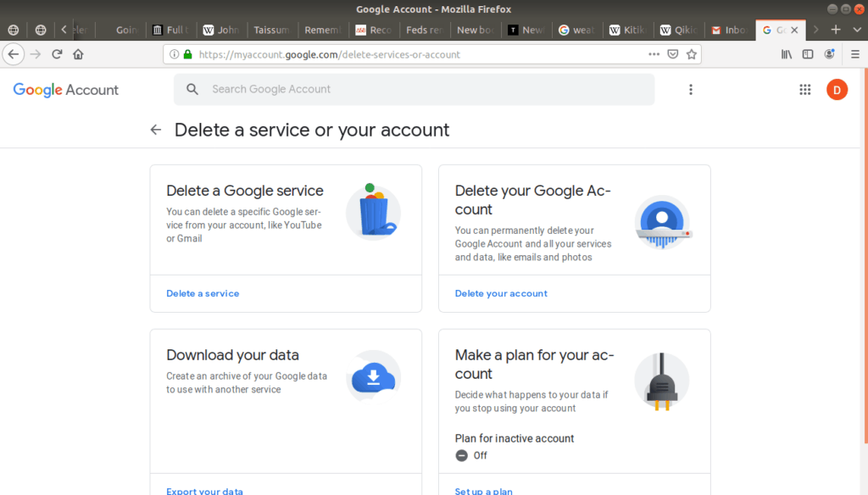Click the Make a plan for your account heading

tap(534, 364)
